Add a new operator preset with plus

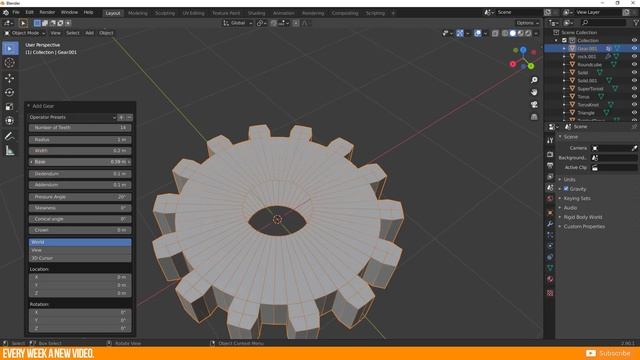tap(121, 117)
